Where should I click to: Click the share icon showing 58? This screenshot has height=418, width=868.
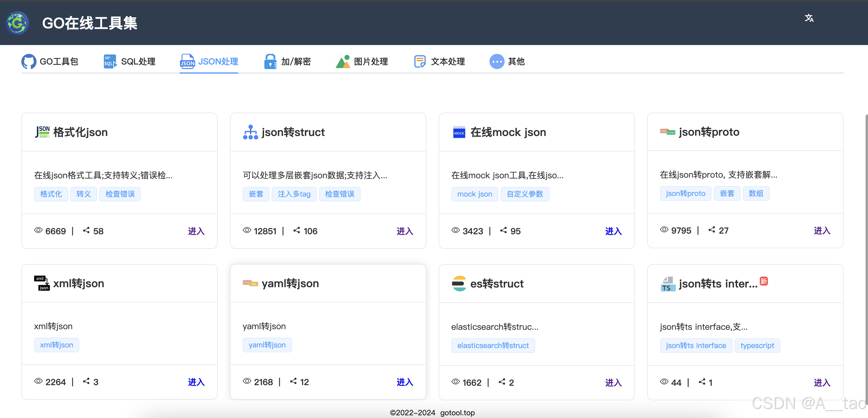point(86,230)
